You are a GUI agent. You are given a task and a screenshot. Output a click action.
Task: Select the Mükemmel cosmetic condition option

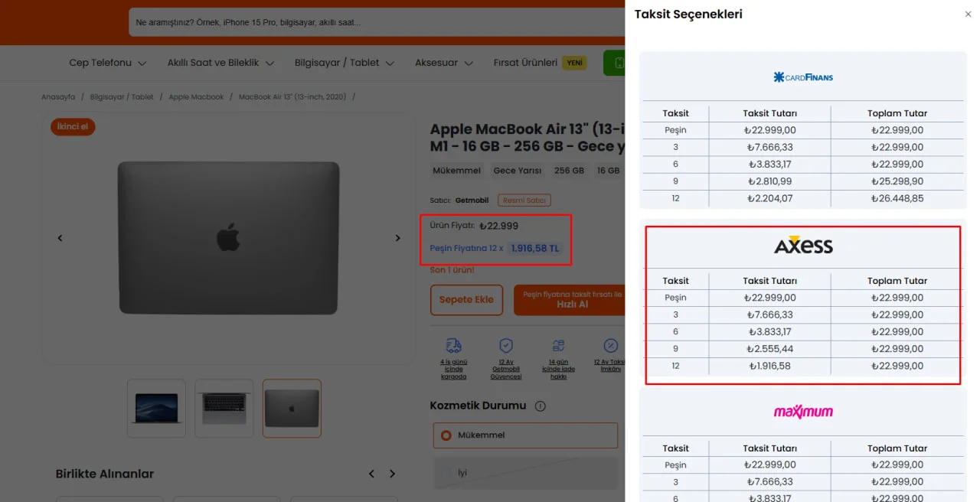(x=525, y=435)
